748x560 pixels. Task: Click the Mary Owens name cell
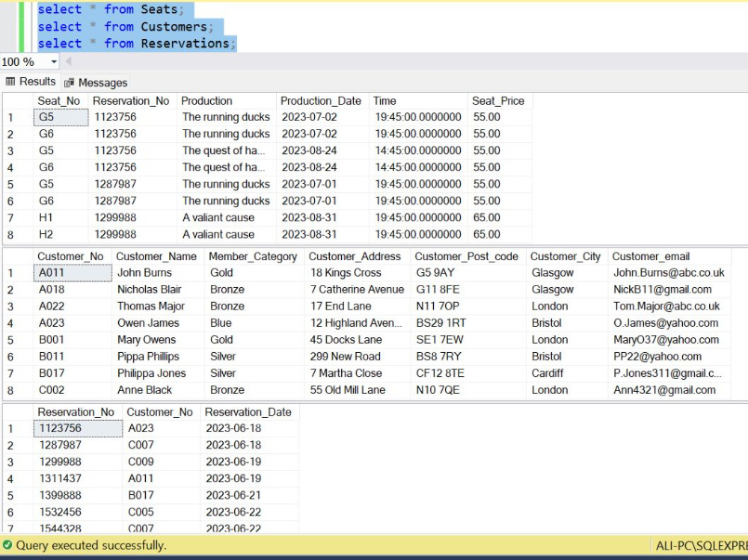click(158, 339)
